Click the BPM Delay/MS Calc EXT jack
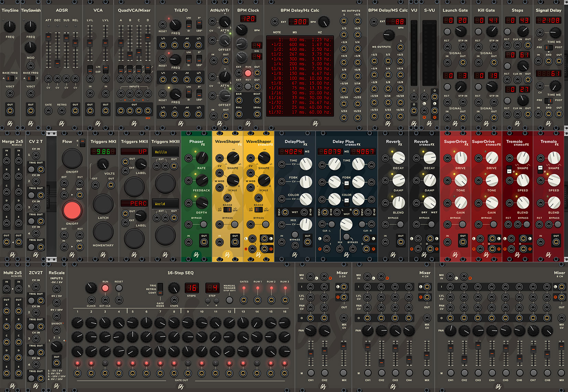This screenshot has height=392, width=568. (x=374, y=22)
